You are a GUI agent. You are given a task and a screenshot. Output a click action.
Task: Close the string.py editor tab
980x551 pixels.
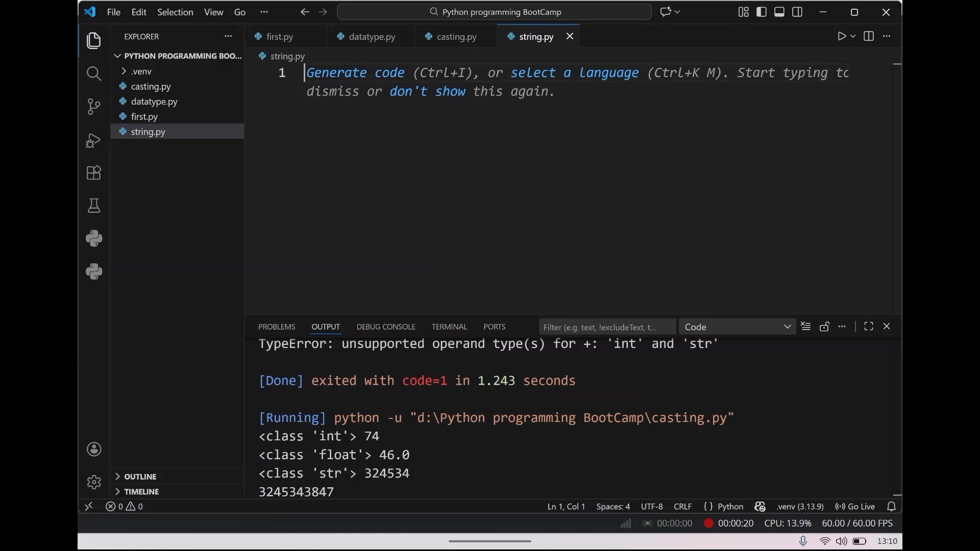(x=570, y=37)
